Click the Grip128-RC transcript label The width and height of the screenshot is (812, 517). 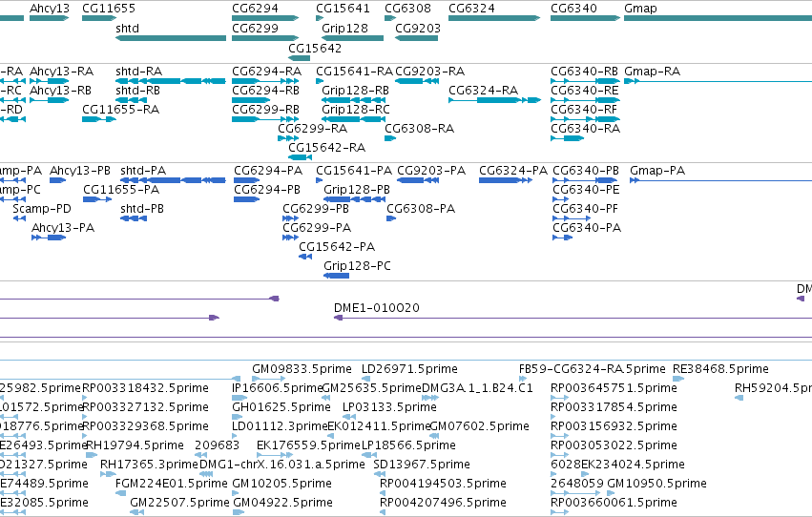[356, 109]
